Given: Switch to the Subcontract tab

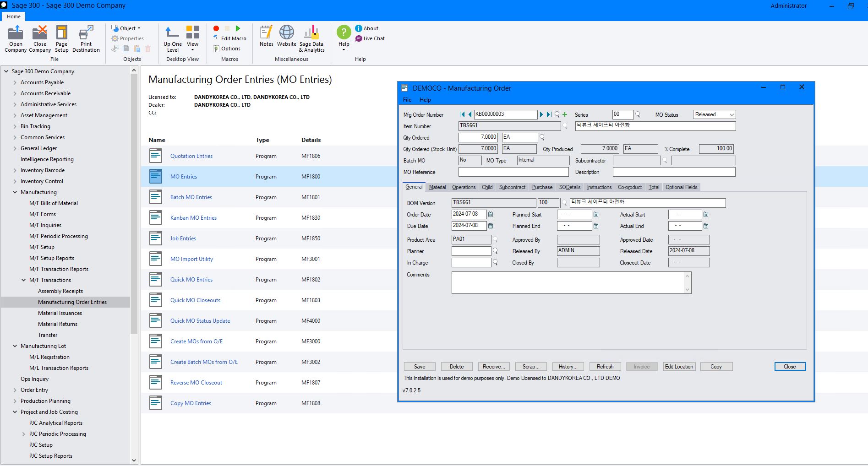Looking at the screenshot, I should click(x=512, y=187).
